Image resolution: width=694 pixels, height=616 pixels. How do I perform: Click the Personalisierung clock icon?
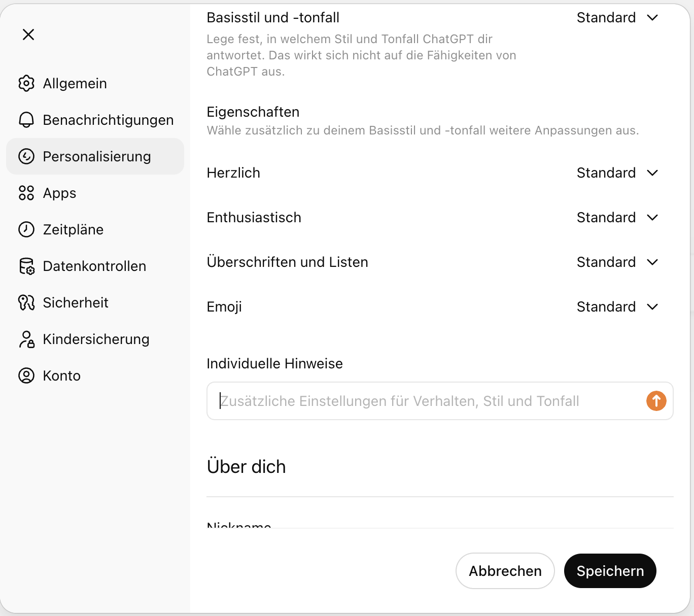click(26, 156)
